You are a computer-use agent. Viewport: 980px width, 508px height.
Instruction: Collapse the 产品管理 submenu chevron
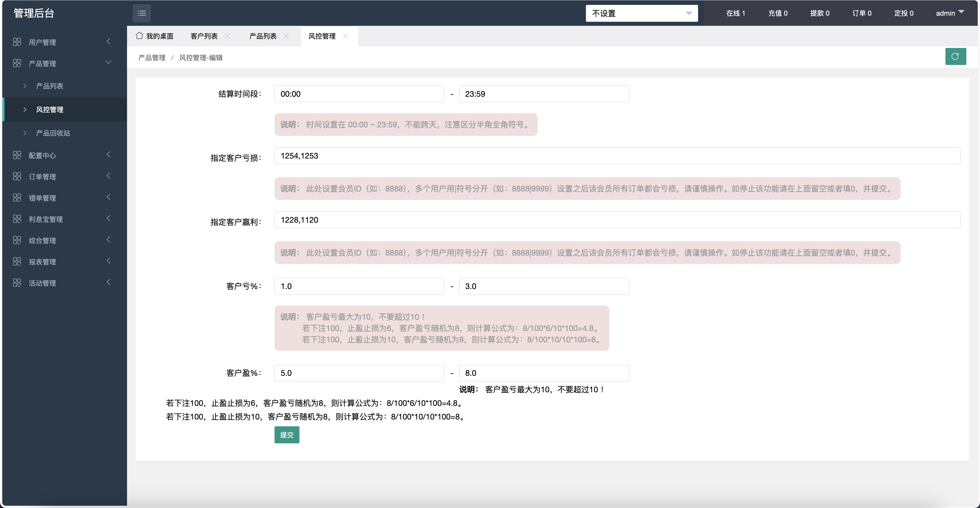click(x=108, y=62)
